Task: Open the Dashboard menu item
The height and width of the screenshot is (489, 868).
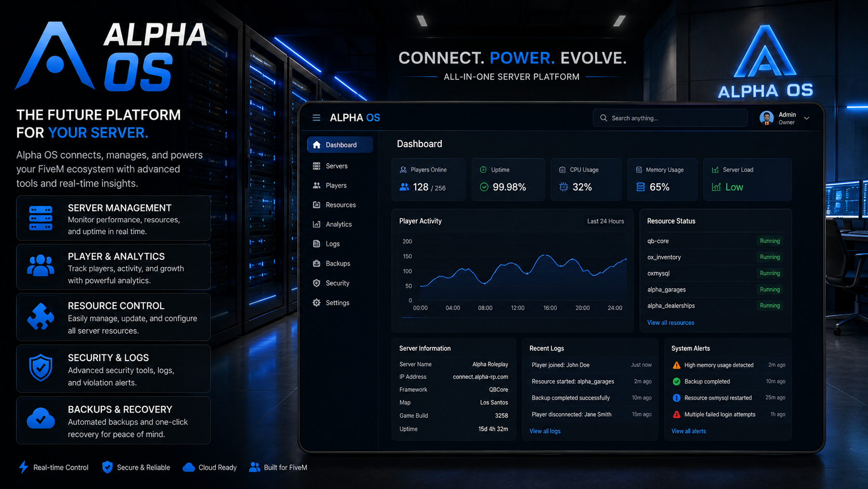Action: pos(340,145)
